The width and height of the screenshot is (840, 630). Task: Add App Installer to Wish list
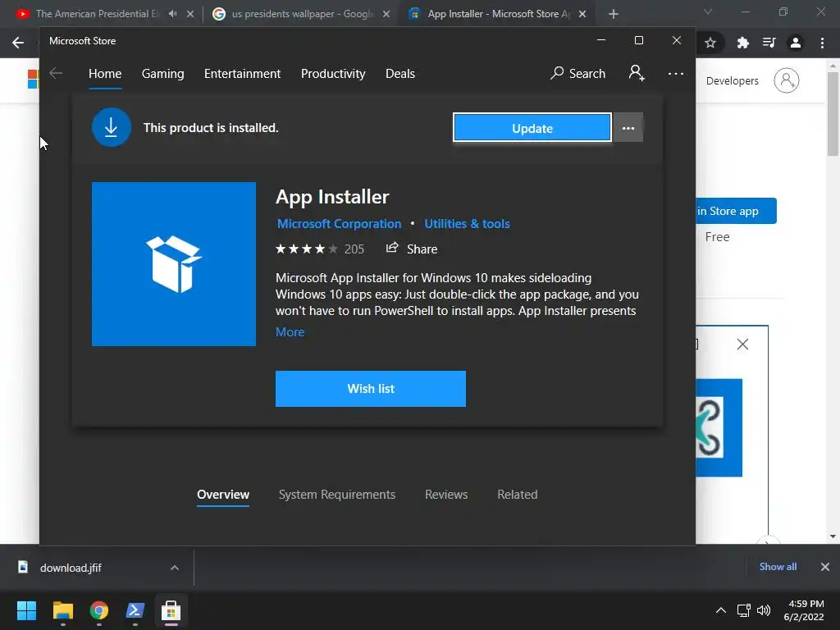pos(371,389)
